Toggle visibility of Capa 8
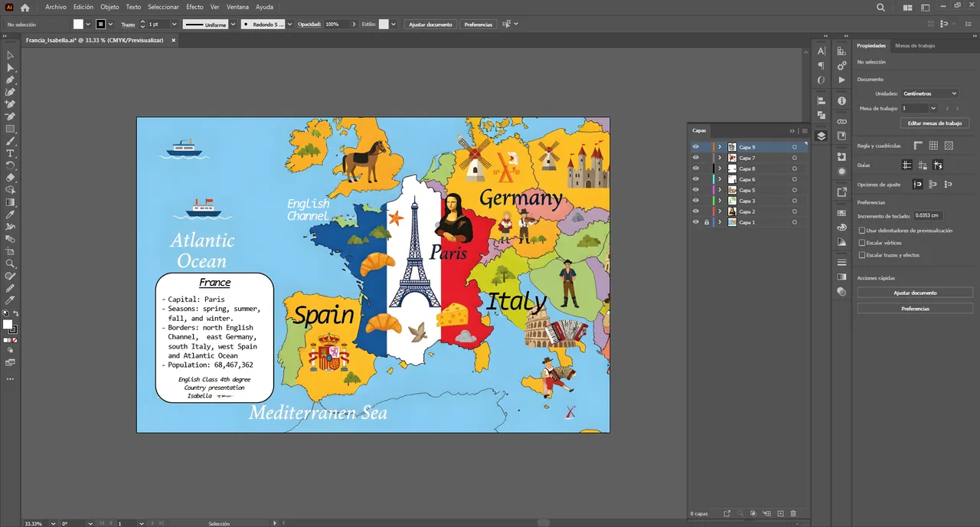Viewport: 980px width, 527px height. 696,169
